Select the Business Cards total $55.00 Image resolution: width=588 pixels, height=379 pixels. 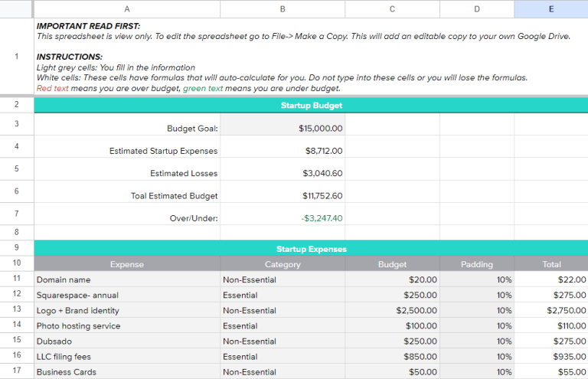[x=550, y=371]
